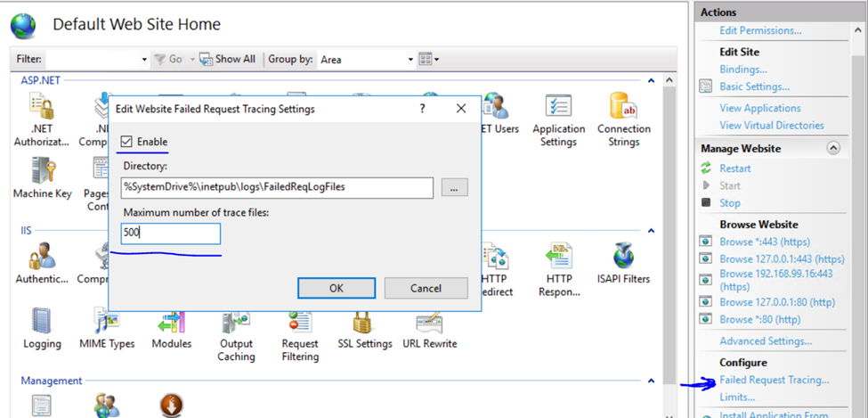Open the Group by Area dropdown
Screen dimensions: 868x418
410,60
